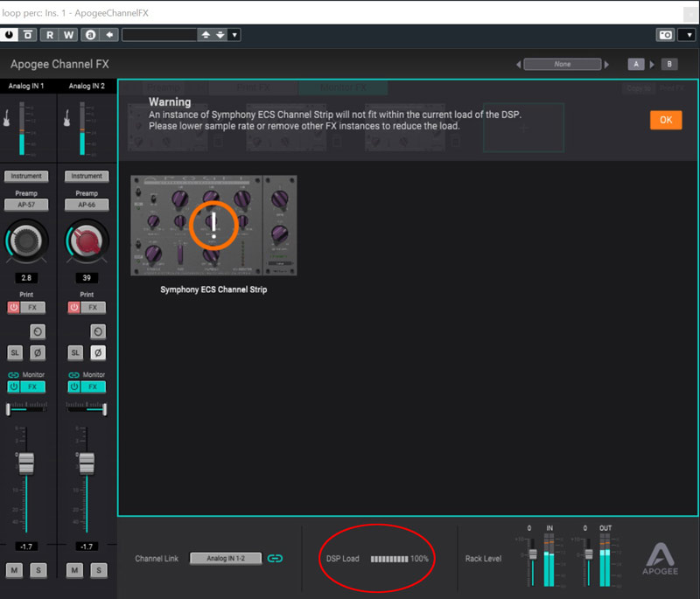Click OK on the DSP load warning

666,120
